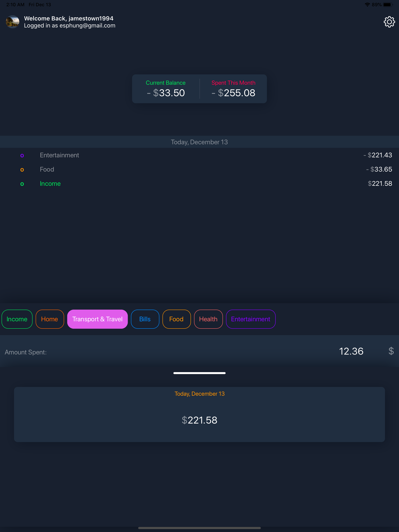This screenshot has width=399, height=532.
Task: Select the Entertainment category chip
Action: 251,319
